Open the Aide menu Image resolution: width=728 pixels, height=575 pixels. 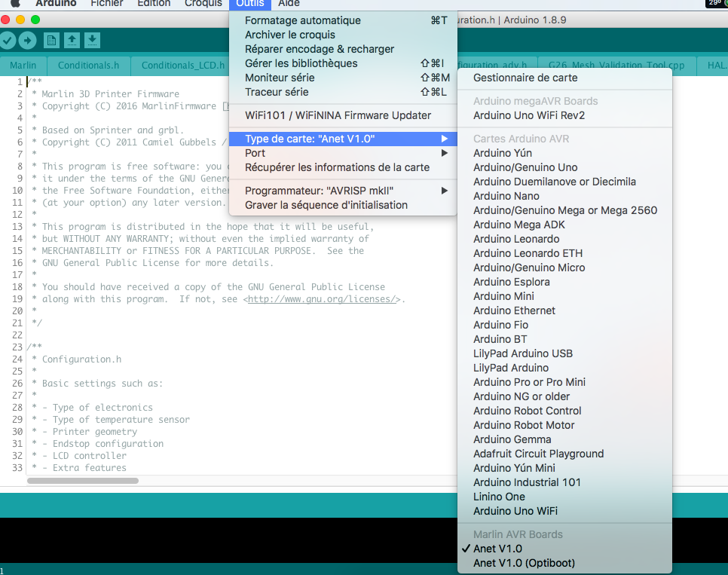tap(289, 4)
